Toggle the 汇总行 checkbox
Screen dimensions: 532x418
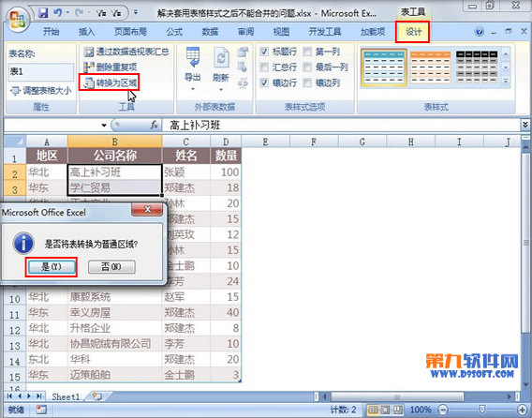tap(264, 67)
